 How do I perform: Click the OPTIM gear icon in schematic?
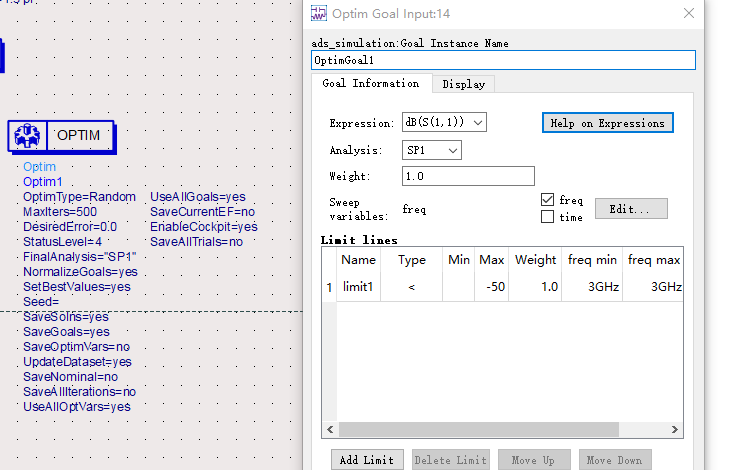click(x=28, y=135)
